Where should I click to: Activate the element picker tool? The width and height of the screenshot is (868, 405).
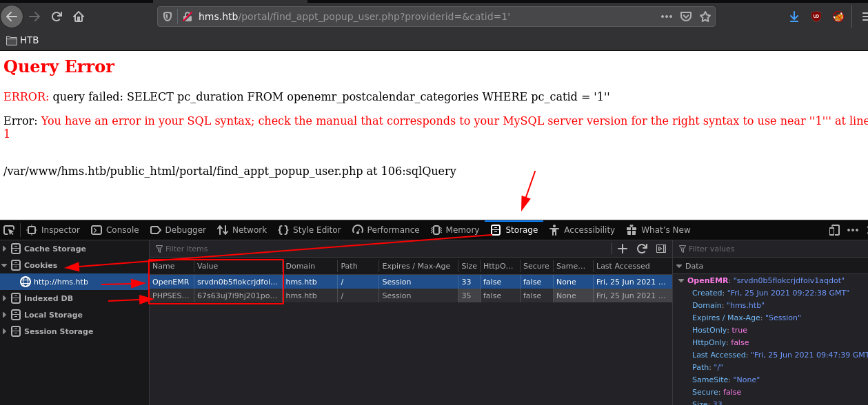[9, 230]
